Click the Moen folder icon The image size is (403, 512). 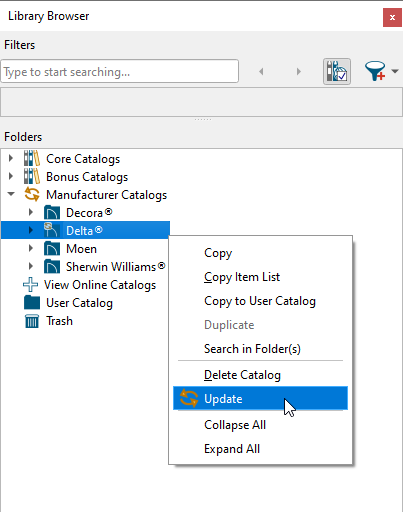(52, 249)
